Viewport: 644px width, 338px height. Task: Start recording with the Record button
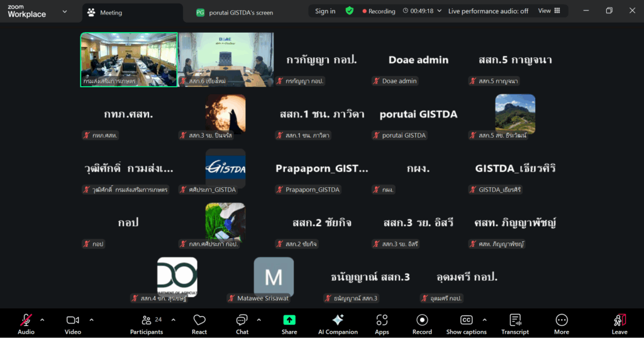[x=422, y=324]
